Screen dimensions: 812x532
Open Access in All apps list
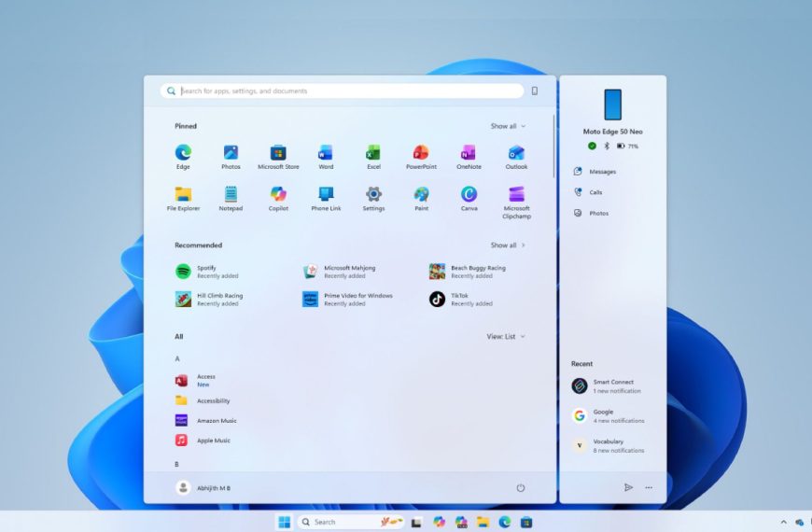(195, 381)
